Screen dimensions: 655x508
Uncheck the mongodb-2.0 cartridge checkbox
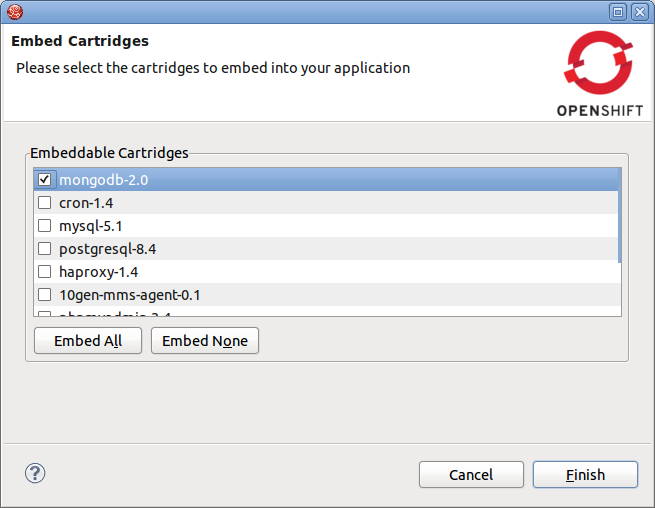click(x=44, y=180)
